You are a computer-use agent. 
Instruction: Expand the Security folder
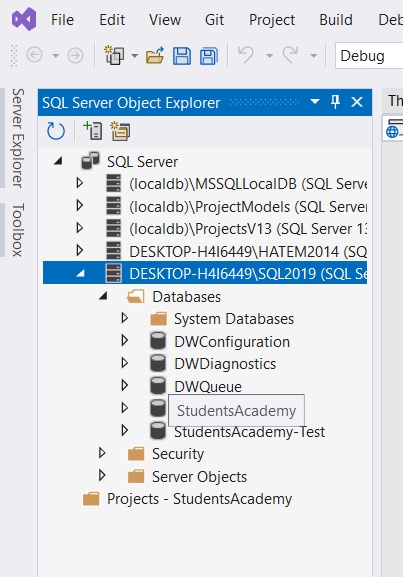pyautogui.click(x=102, y=453)
